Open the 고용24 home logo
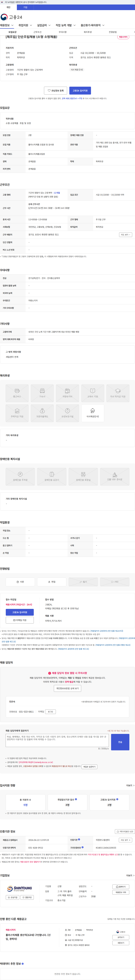Image resolution: width=135 pixels, height=980 pixels. click(11, 17)
